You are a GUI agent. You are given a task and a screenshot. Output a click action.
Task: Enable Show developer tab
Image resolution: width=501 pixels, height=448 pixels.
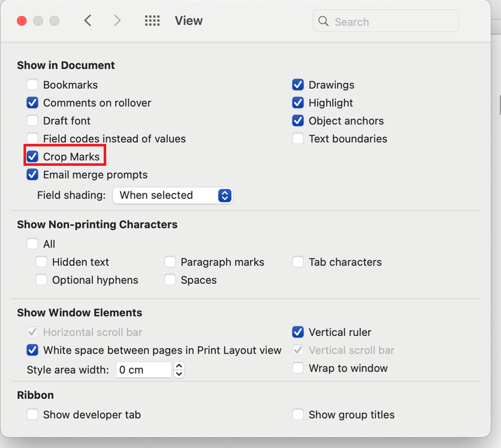[x=32, y=414]
